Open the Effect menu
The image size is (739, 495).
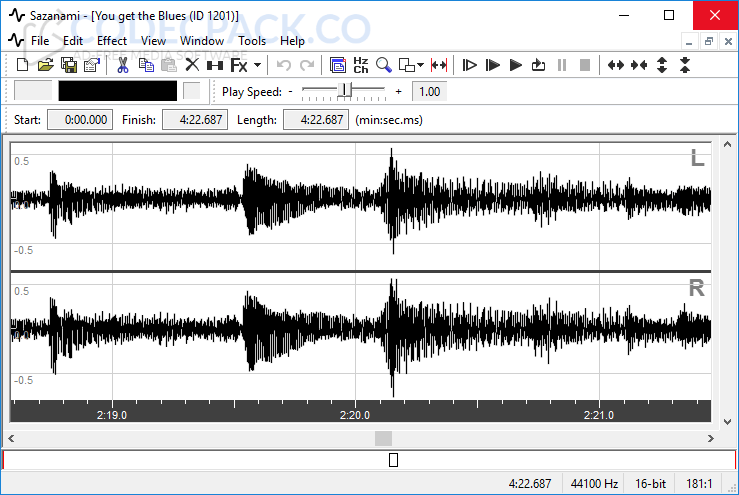click(112, 41)
